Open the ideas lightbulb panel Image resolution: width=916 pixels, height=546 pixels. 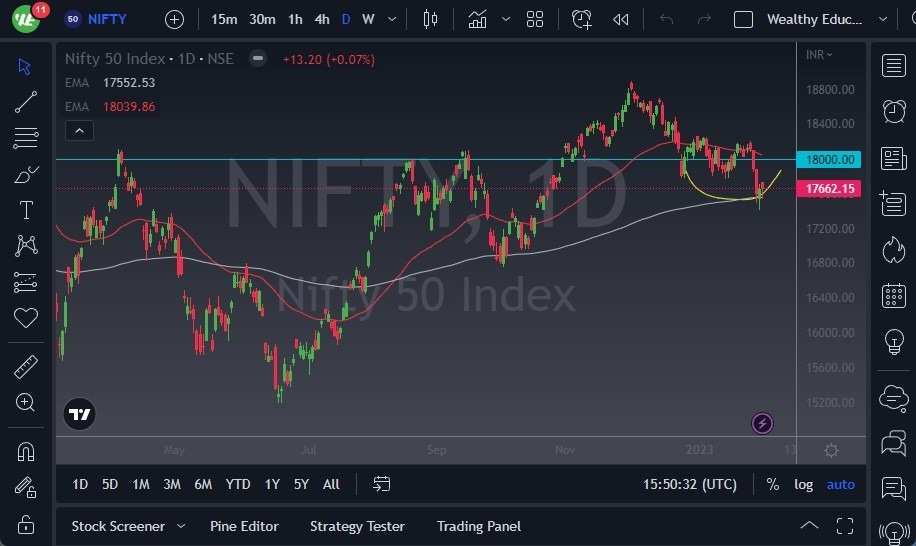click(x=894, y=341)
